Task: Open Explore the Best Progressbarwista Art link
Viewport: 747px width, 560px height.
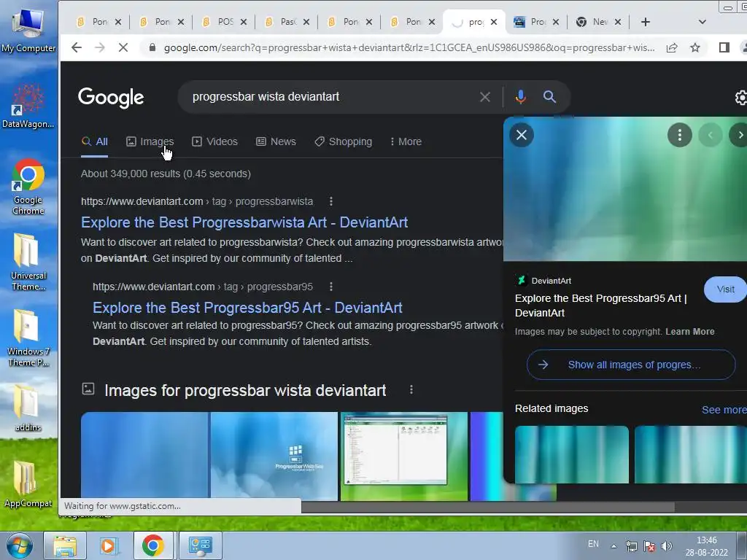Action: coord(244,222)
